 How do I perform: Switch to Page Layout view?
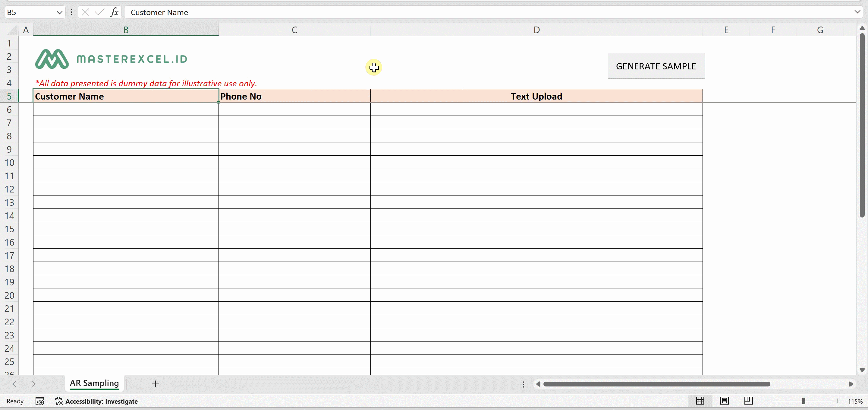coord(724,401)
